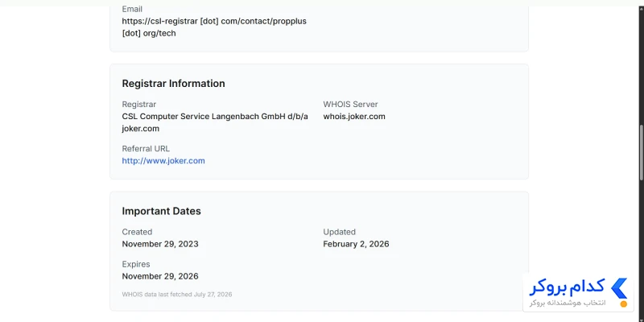Click the csl-registrar contact email URL text

(214, 27)
